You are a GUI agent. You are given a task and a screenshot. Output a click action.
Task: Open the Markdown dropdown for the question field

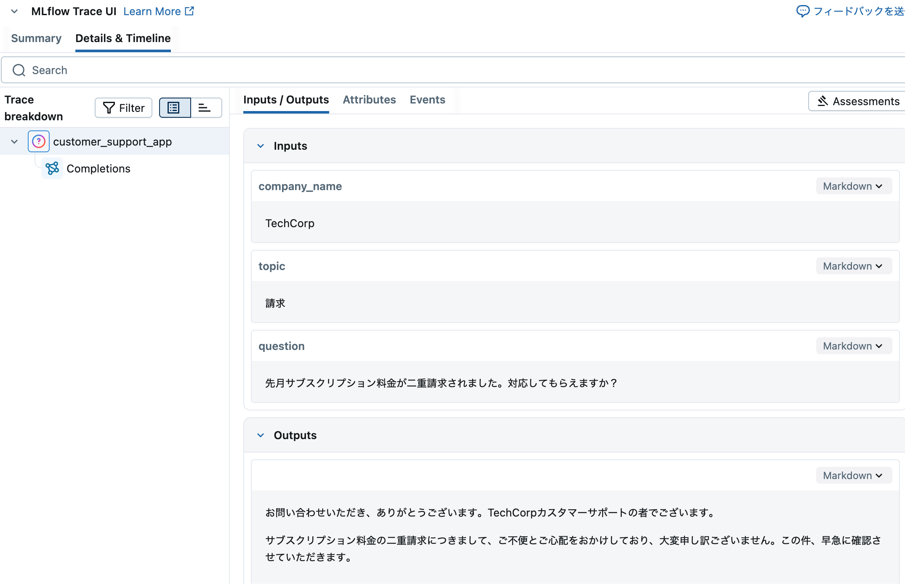(x=853, y=346)
